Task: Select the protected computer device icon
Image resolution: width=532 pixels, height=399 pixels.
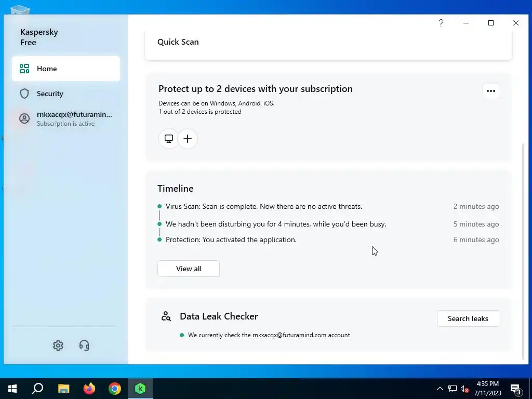Action: tap(169, 139)
